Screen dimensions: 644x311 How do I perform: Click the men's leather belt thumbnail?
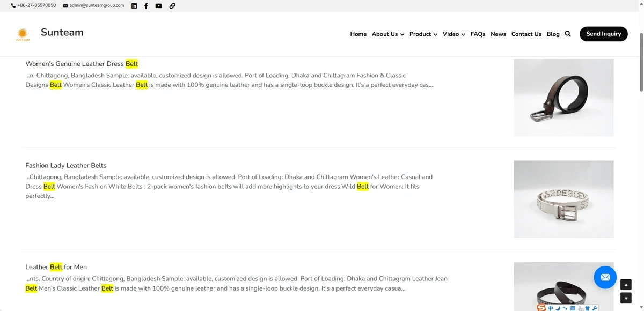(x=563, y=286)
